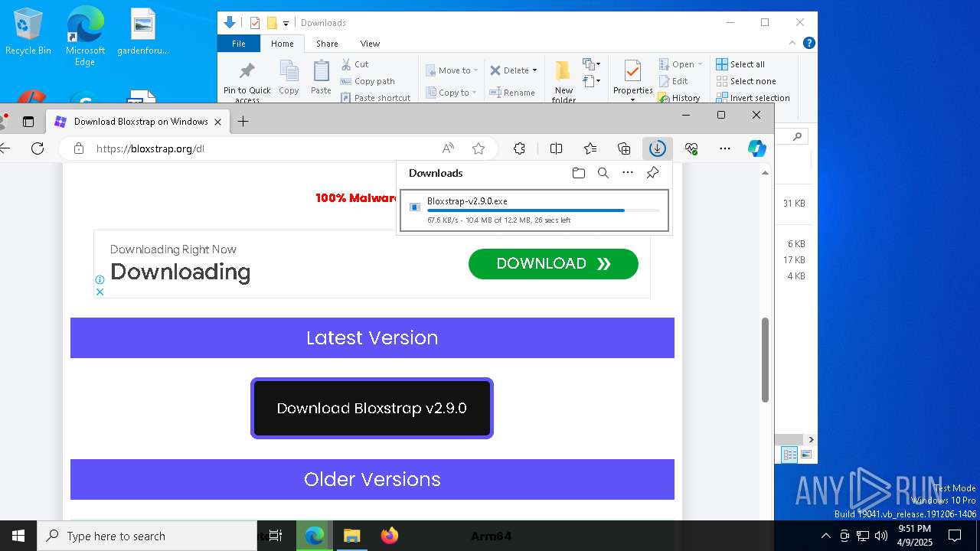Open Quick Access Toolbar customize arrow

click(286, 23)
